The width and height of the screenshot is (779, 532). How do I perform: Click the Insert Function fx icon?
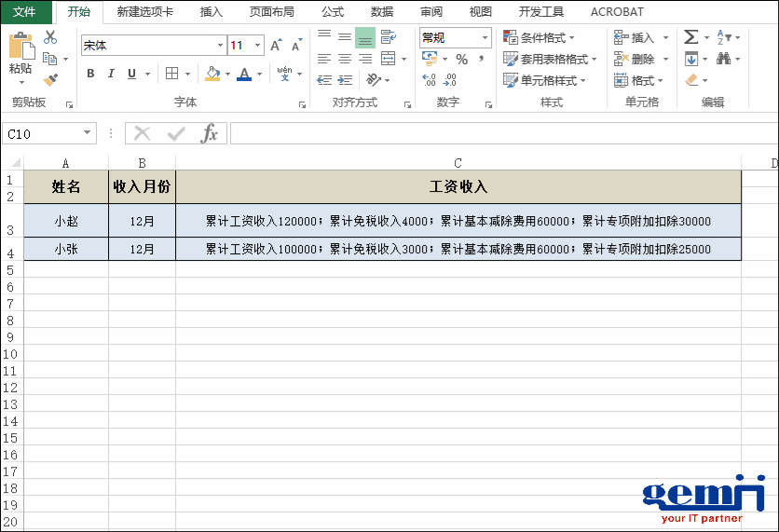209,133
